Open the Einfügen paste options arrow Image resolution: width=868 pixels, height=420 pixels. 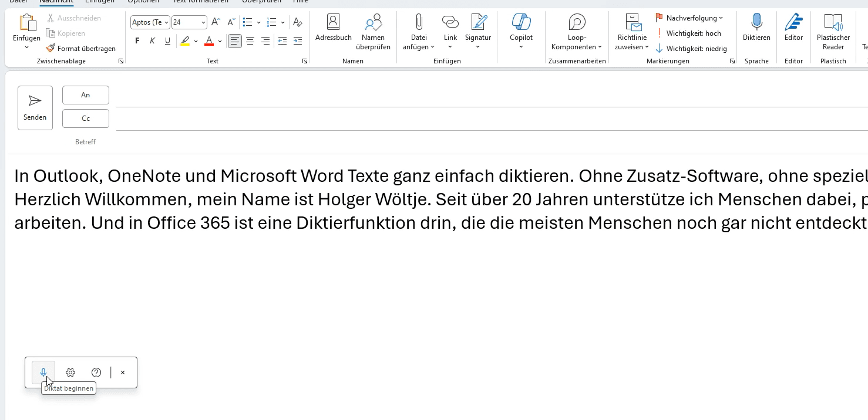[x=27, y=48]
